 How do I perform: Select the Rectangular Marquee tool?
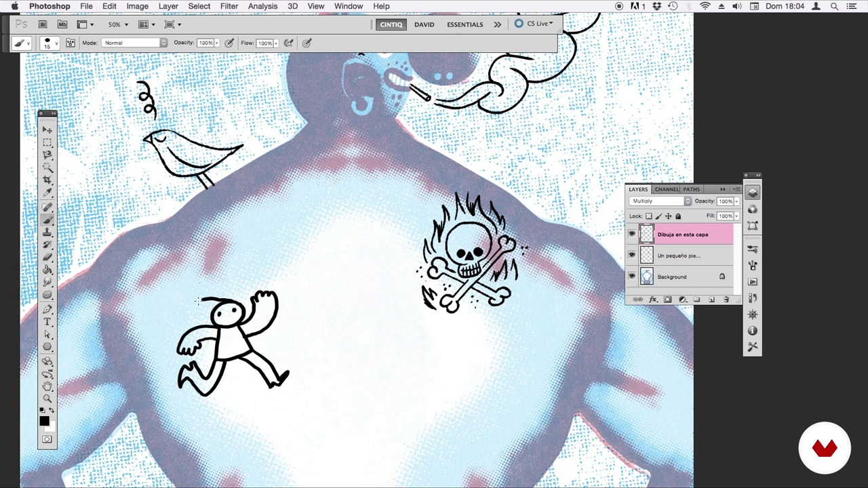[x=47, y=142]
